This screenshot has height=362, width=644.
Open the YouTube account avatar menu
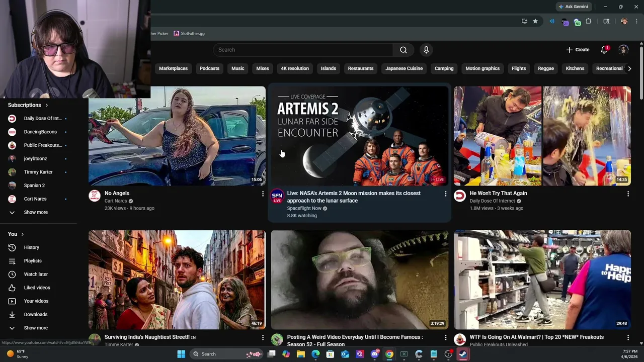pos(624,50)
